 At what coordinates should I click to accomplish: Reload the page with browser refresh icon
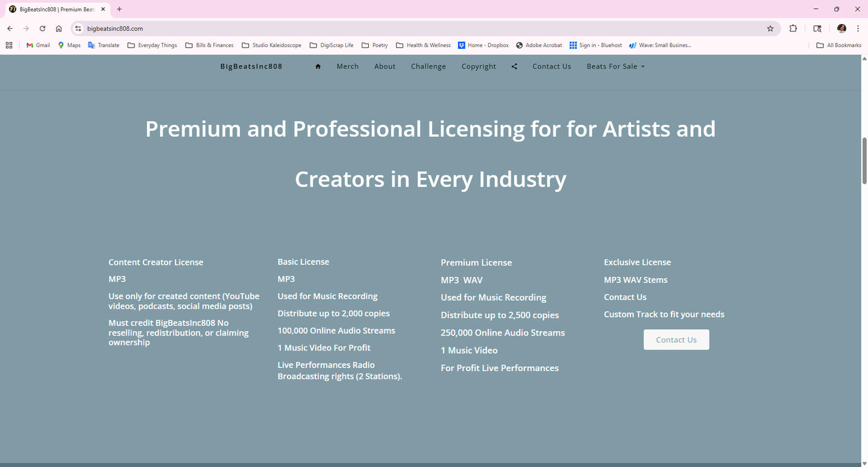[x=42, y=28]
